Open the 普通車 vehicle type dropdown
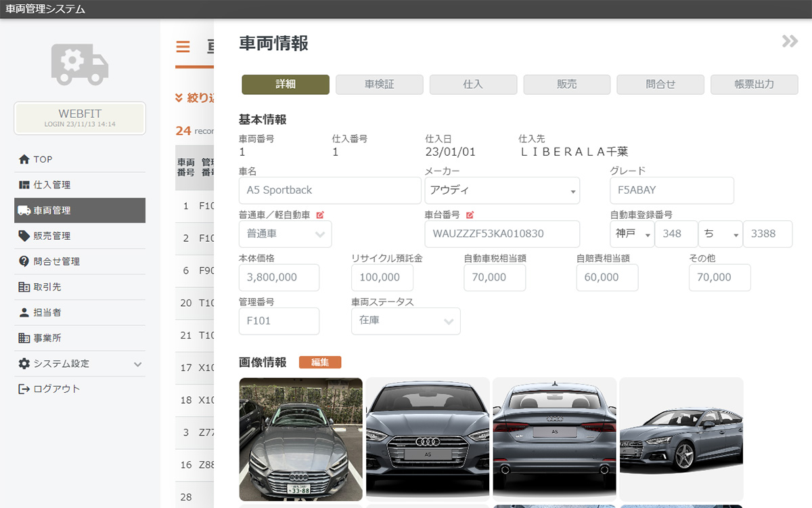Screen dimensions: 812x508 (286, 234)
